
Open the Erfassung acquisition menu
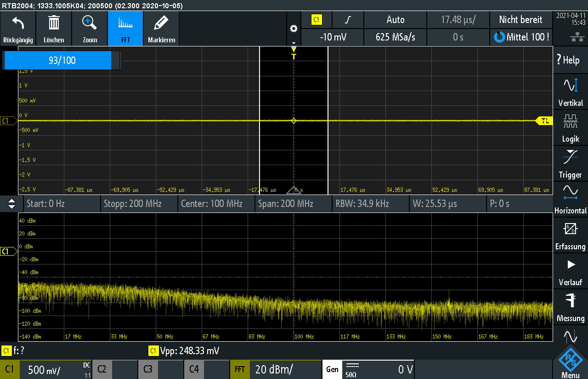click(570, 235)
